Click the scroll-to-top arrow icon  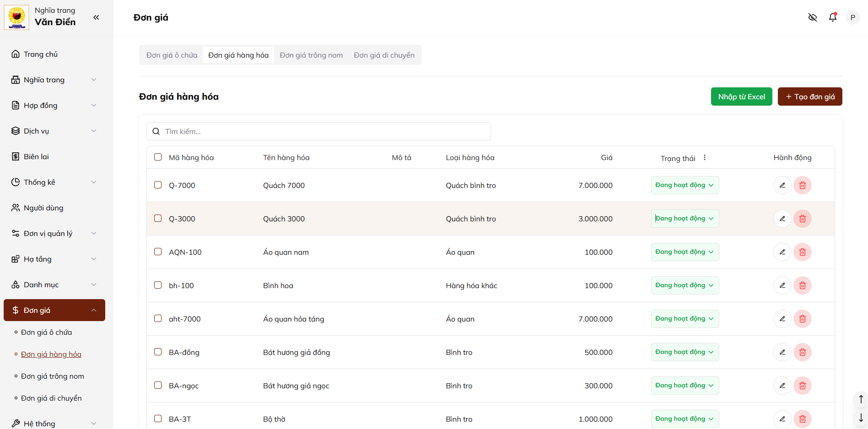861,399
